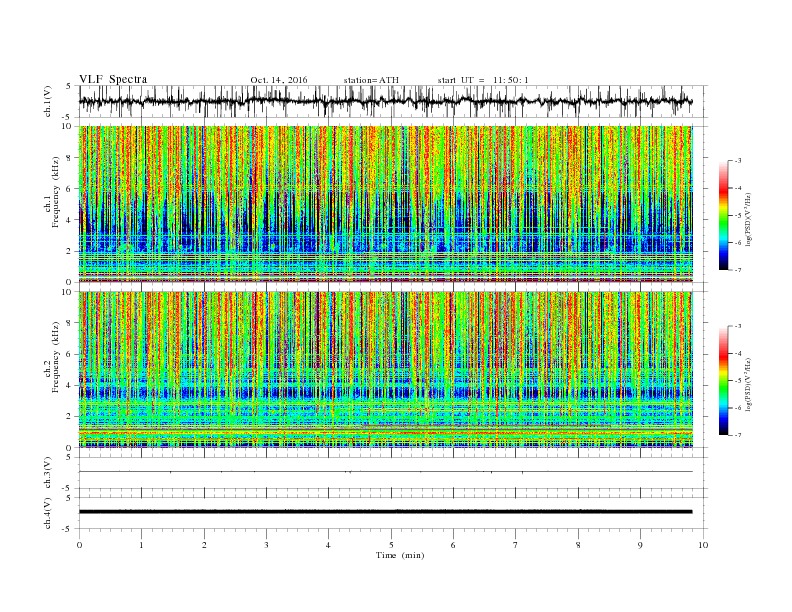Click the time axis tick label 3

point(266,545)
